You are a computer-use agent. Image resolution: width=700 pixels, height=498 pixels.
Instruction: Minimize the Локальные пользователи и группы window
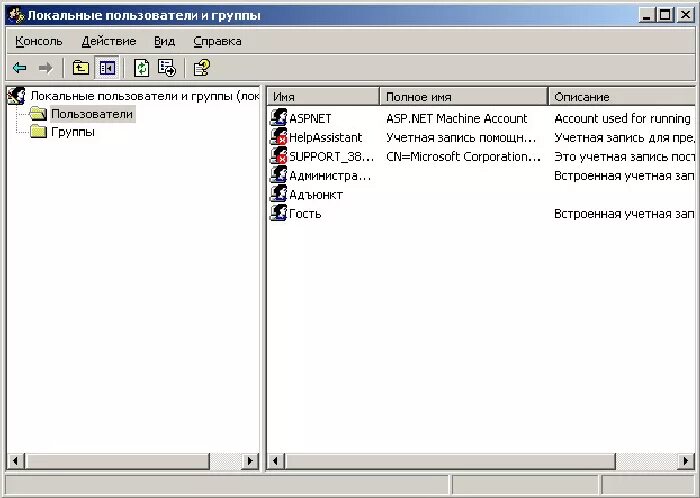coord(646,15)
